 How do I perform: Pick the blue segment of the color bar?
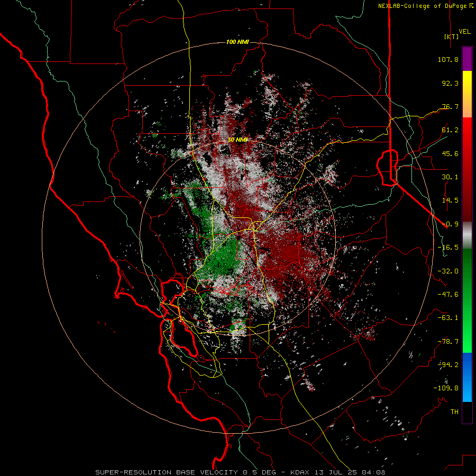pyautogui.click(x=467, y=377)
